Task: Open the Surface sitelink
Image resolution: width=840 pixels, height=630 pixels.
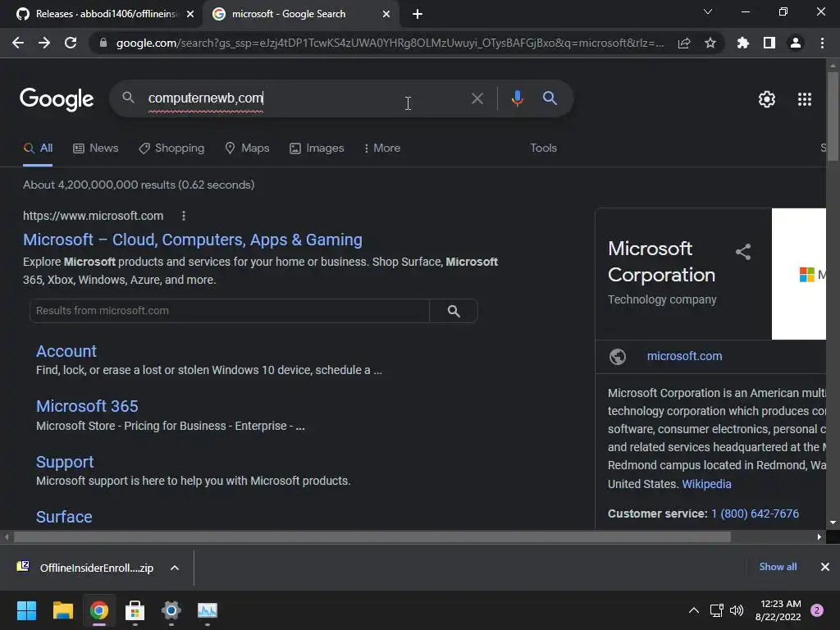Action: 64,517
